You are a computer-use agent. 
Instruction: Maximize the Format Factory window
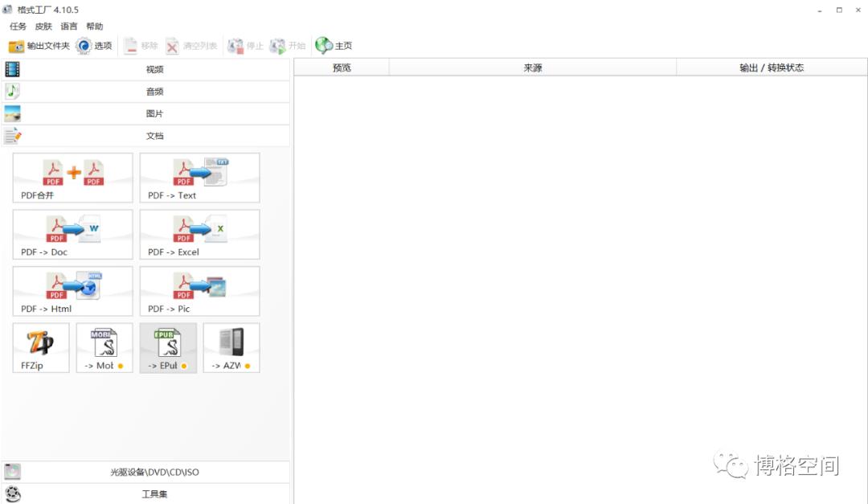[x=839, y=10]
